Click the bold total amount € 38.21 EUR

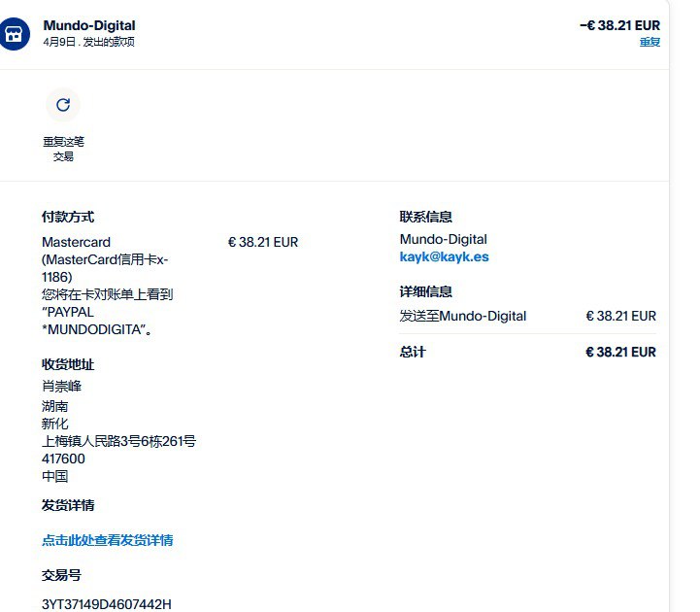621,352
